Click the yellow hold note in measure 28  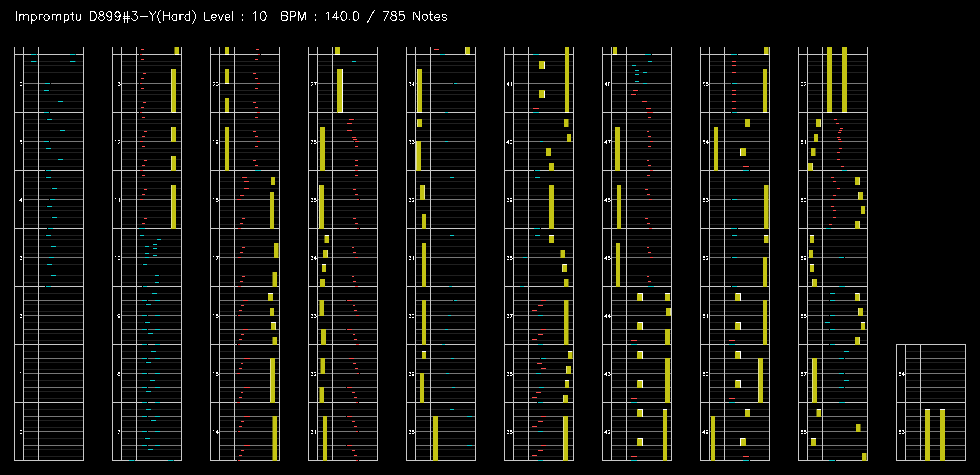pyautogui.click(x=436, y=438)
